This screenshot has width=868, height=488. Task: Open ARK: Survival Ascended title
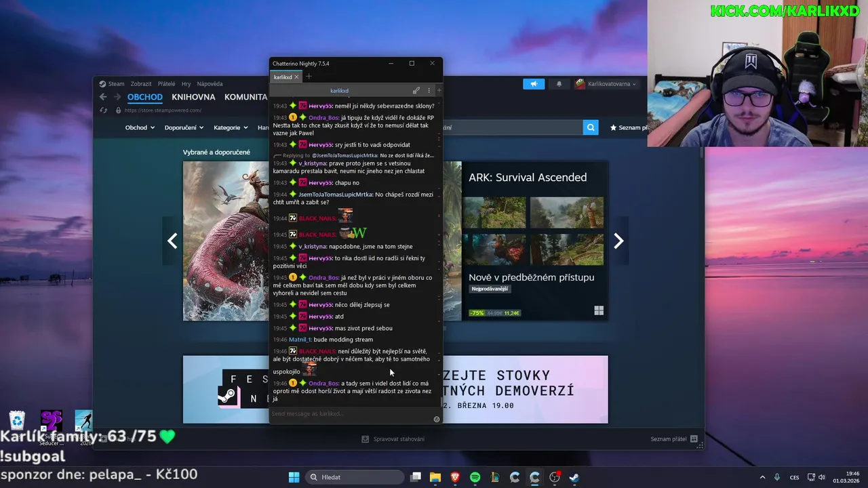point(528,178)
